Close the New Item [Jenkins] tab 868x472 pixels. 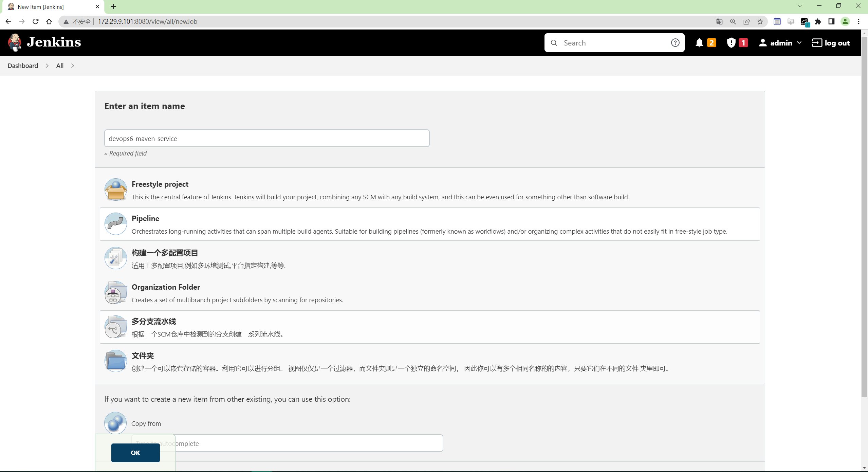click(x=97, y=6)
